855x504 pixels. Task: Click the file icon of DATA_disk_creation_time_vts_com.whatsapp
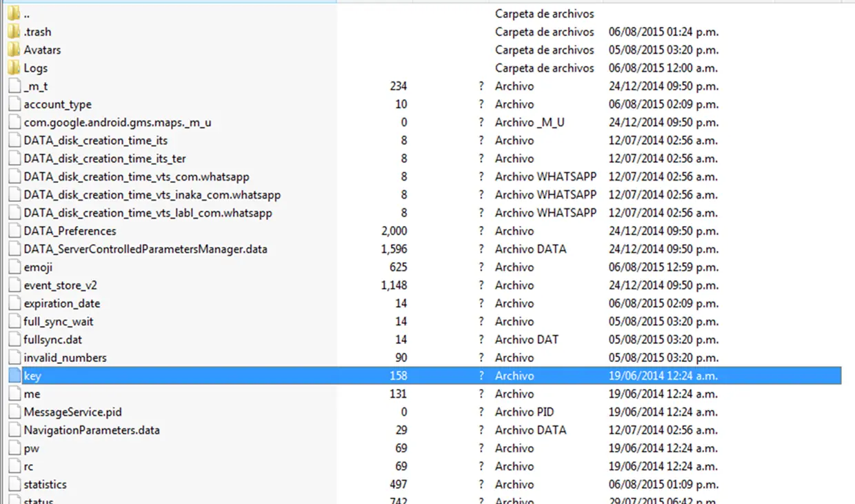tap(14, 177)
